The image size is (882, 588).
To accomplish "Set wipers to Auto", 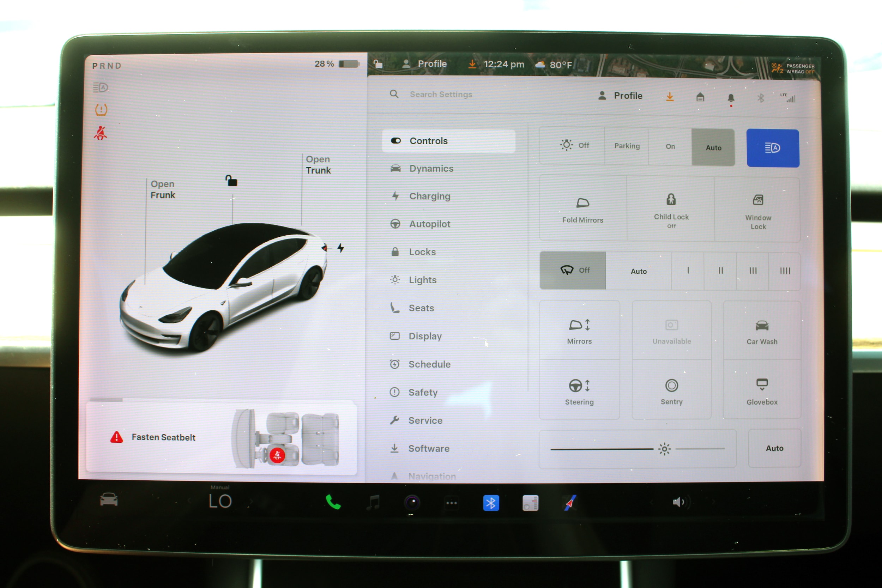I will click(x=639, y=271).
